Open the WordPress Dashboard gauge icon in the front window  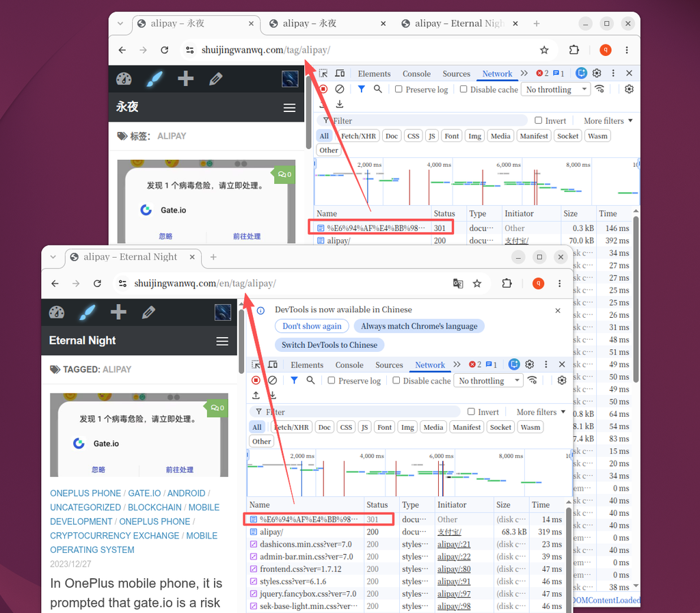coord(57,312)
